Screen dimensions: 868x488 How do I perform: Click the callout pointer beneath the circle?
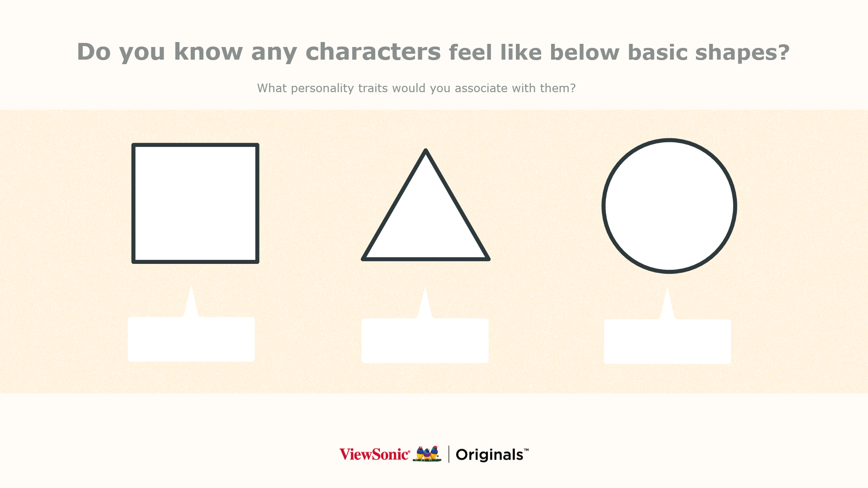coord(667,305)
